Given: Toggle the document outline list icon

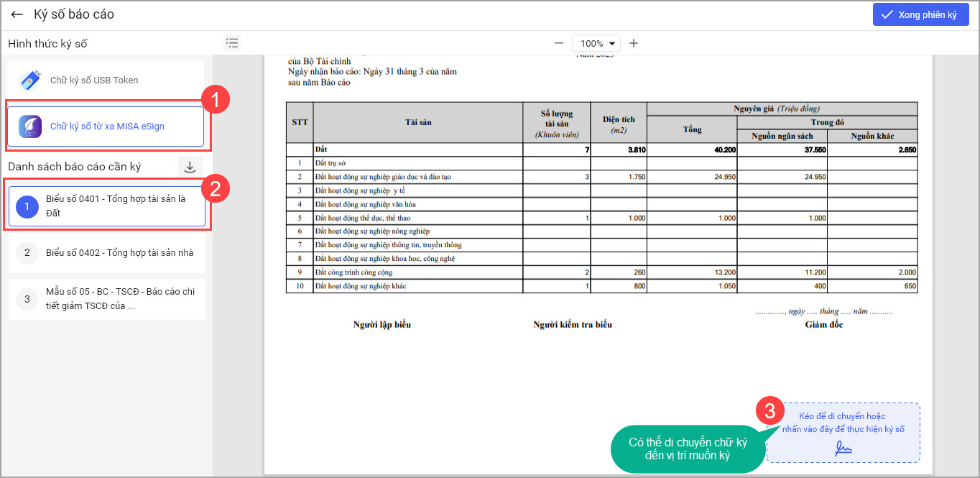Looking at the screenshot, I should [x=231, y=43].
